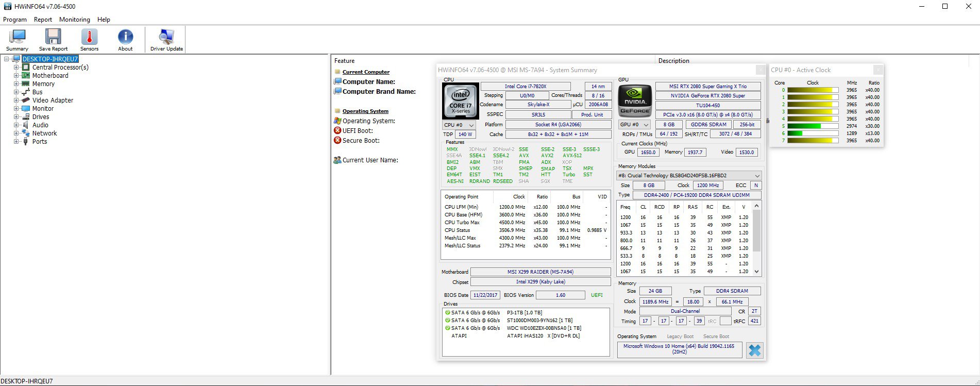980x386 pixels.
Task: Click the Intel Core i7-7820X name field
Action: [526, 87]
